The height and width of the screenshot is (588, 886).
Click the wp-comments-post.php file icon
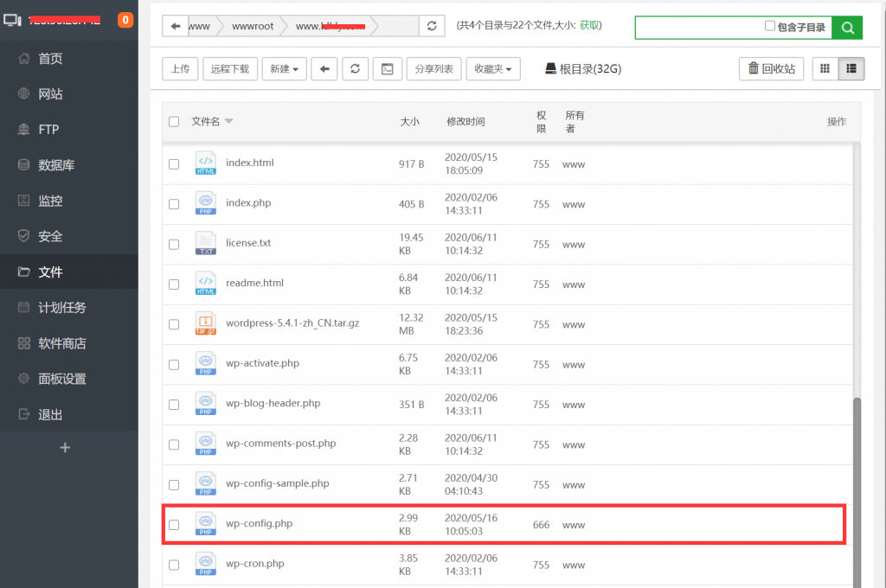pos(206,444)
